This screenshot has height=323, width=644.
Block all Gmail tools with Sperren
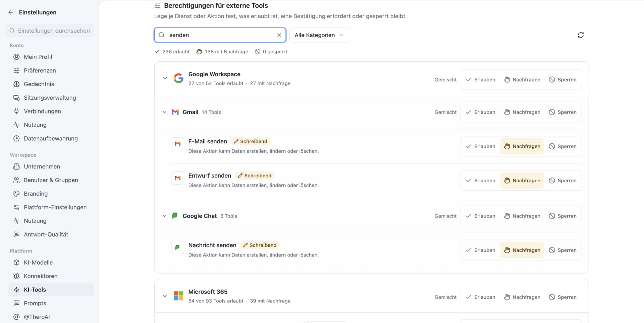click(563, 112)
